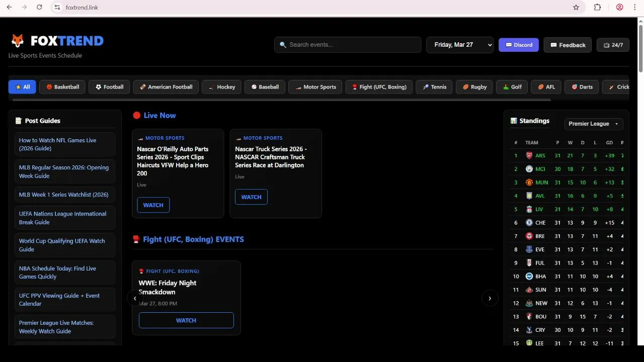The height and width of the screenshot is (362, 644).
Task: Select the Basketball category tab
Action: click(62, 87)
